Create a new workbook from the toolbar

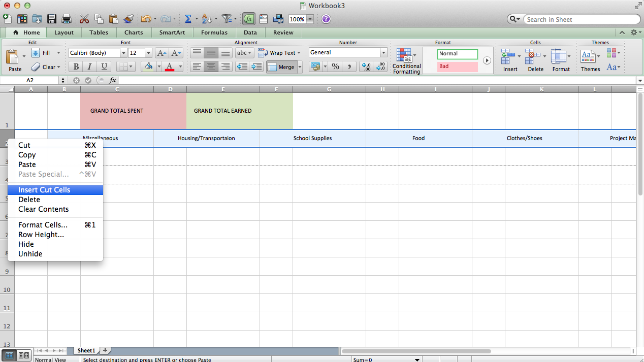pos(7,19)
